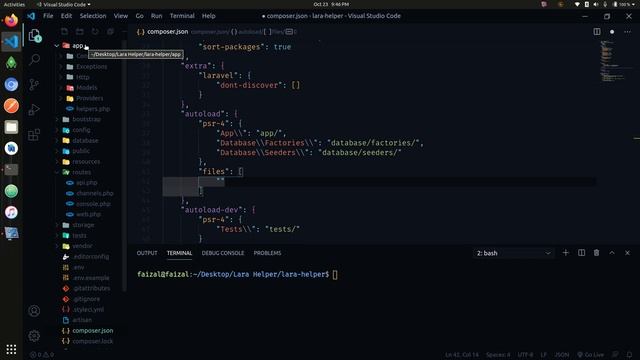Screen dimensions: 640x360
Task: Kill terminal using trash icon
Action: pyautogui.click(x=596, y=253)
